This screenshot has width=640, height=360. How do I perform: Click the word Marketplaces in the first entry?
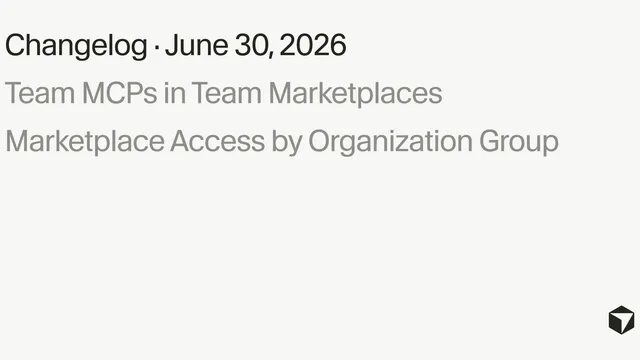pos(355,93)
